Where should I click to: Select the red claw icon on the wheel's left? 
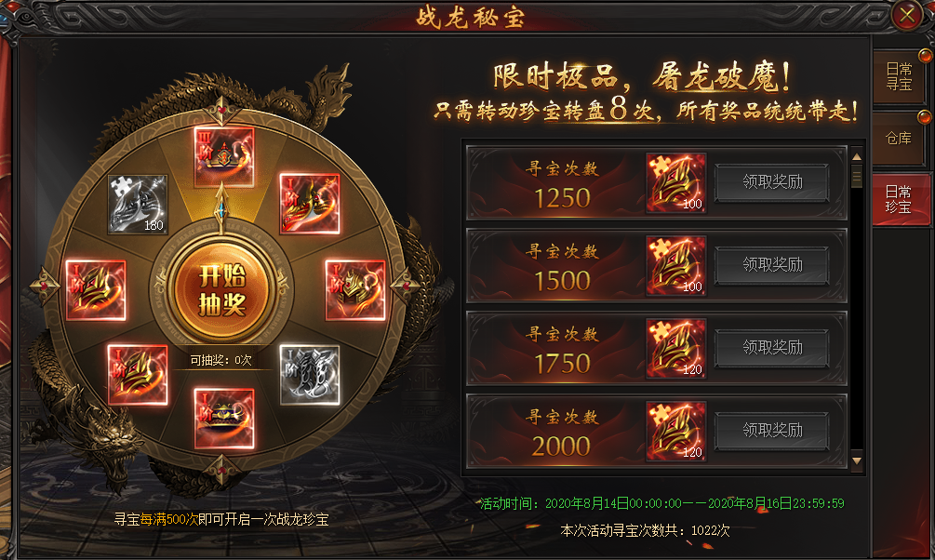[96, 290]
